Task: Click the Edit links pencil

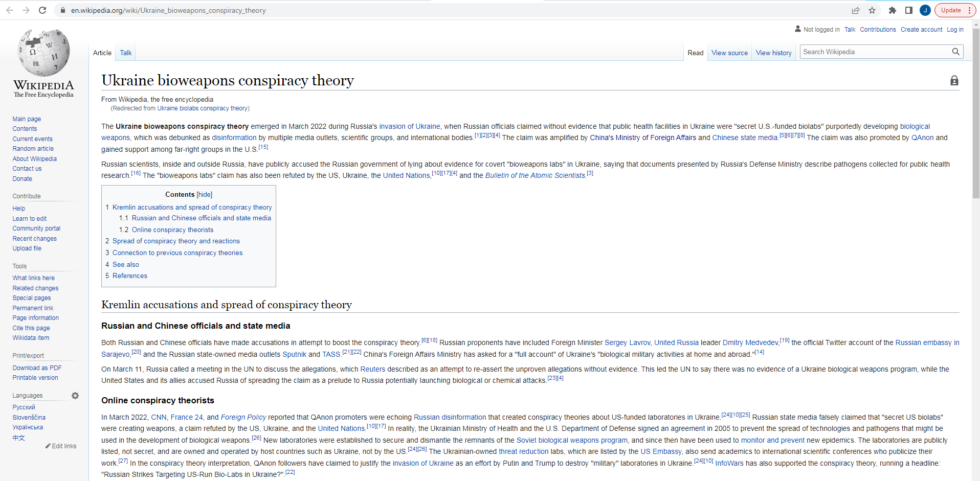Action: (61, 446)
